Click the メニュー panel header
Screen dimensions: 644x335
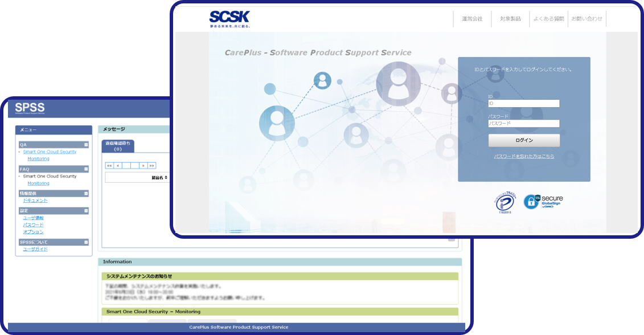[54, 130]
